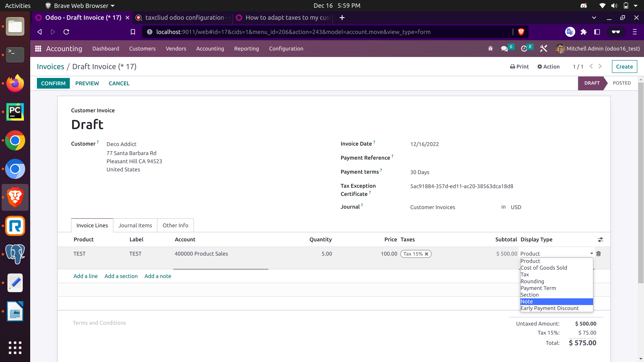This screenshot has height=362, width=644.
Task: Launch Firefox from the dock
Action: click(x=15, y=83)
